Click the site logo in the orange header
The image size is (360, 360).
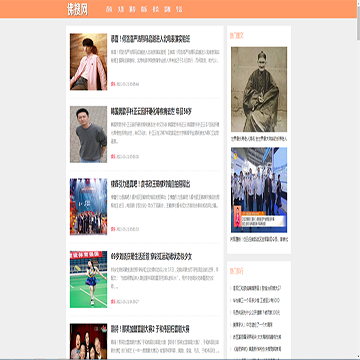point(77,10)
